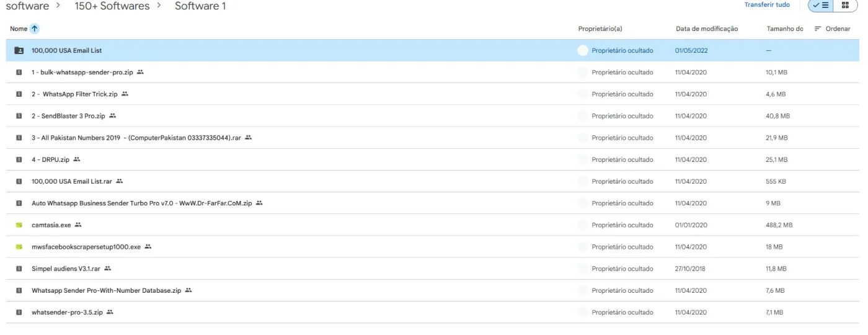Click the Transferir tudo link
This screenshot has height=335, width=868.
(767, 5)
